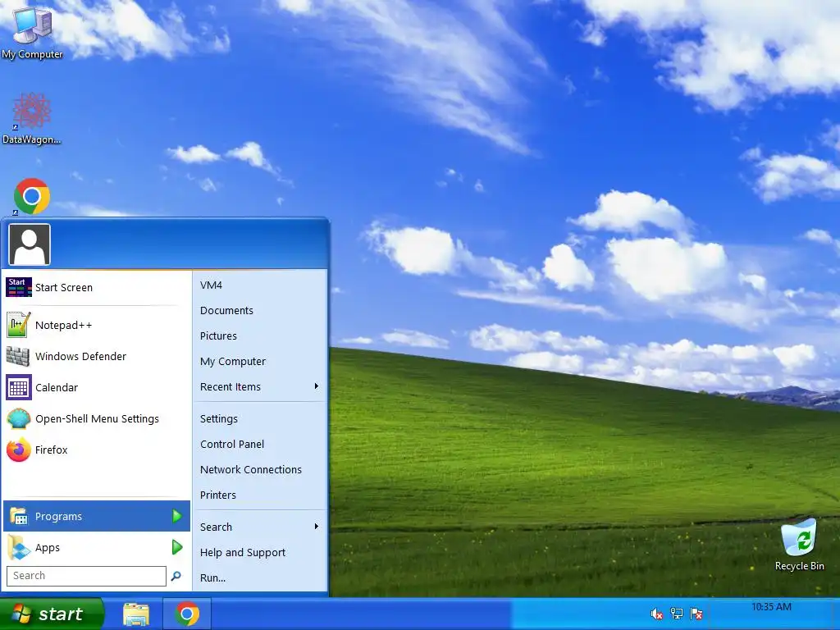The width and height of the screenshot is (840, 630).
Task: Open the Recycle Bin on the desktop
Action: (799, 545)
